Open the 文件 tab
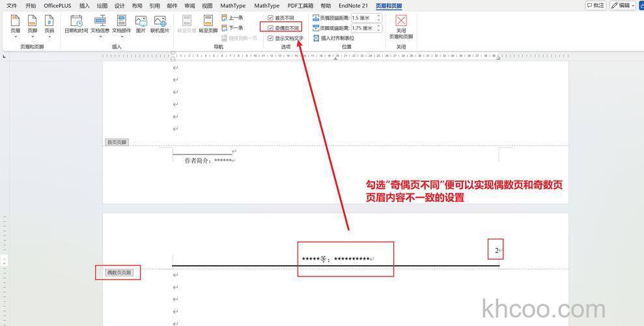This screenshot has height=326, width=644. 12,6
